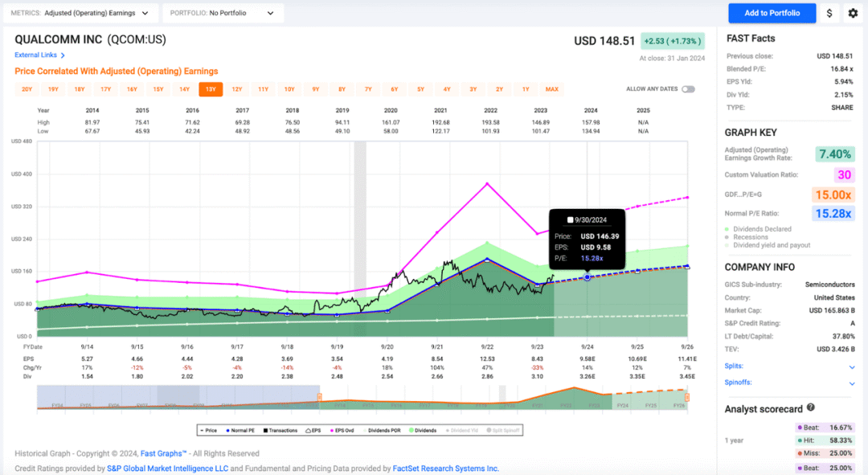
Task: Toggle the Dividends legend item
Action: click(x=421, y=431)
